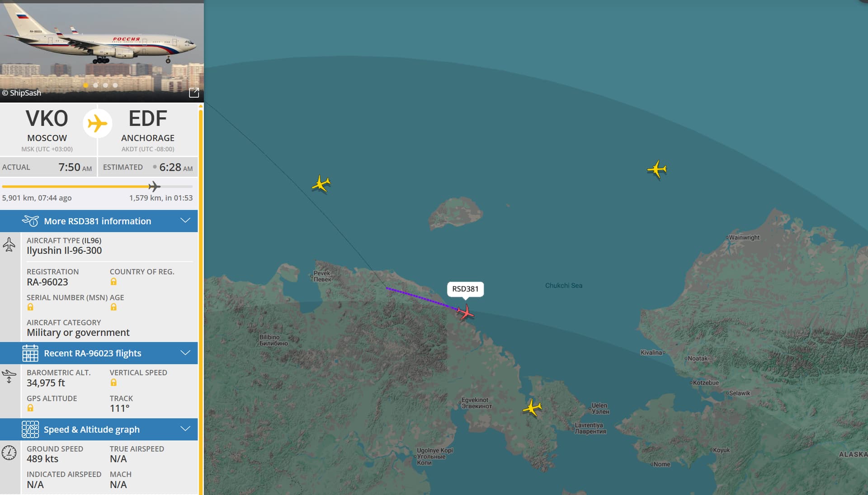Select yellow aircraft north of Wainwright

[657, 170]
